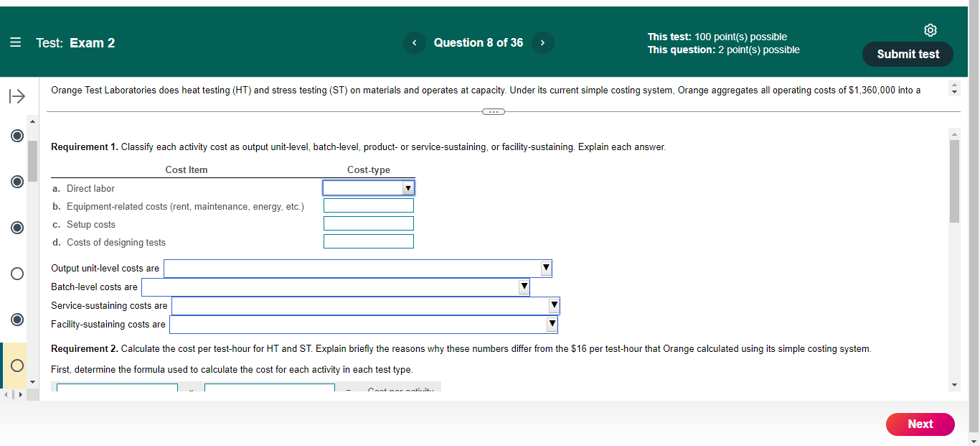The width and height of the screenshot is (980, 446).
Task: Select the highlighted question indicator at sidebar bottom
Action: point(17,366)
